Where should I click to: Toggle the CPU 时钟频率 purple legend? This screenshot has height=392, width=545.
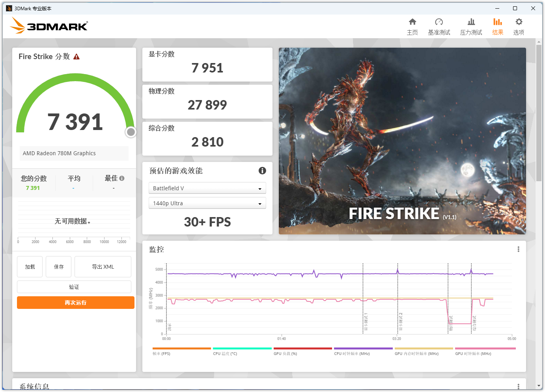coord(363,351)
